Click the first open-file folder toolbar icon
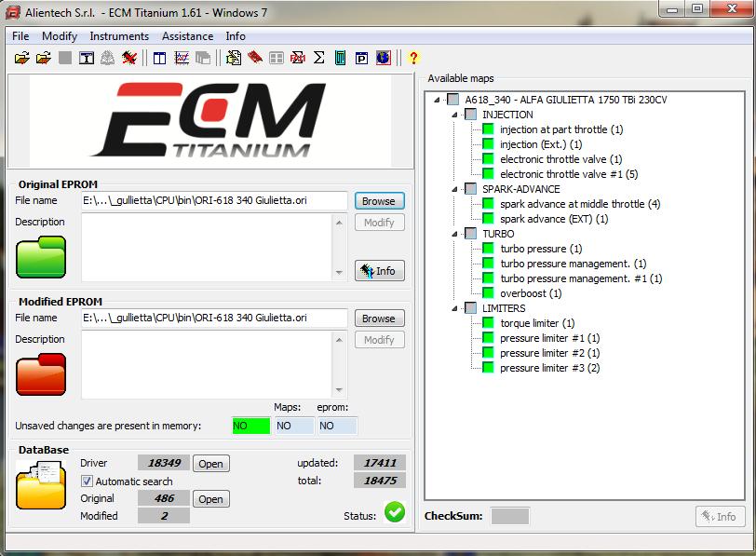This screenshot has height=556, width=756. pos(21,59)
